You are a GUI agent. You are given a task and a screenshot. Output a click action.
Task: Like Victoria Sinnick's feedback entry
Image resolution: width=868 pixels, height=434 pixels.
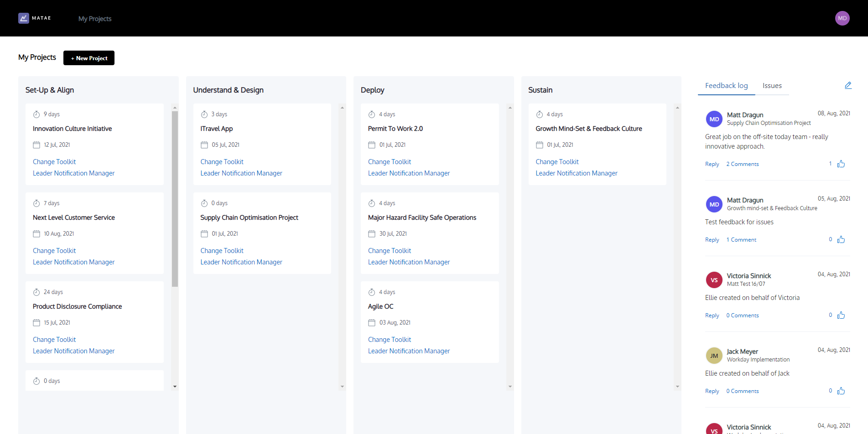(x=841, y=315)
